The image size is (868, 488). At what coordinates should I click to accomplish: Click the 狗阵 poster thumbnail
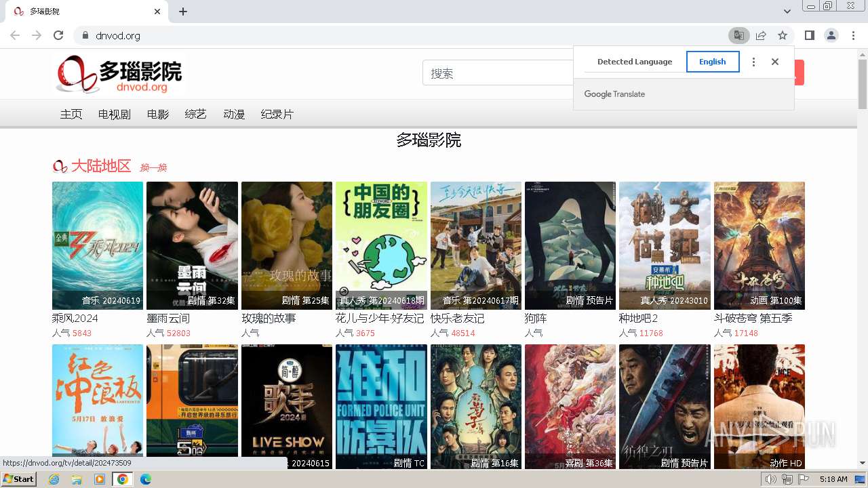tap(570, 245)
